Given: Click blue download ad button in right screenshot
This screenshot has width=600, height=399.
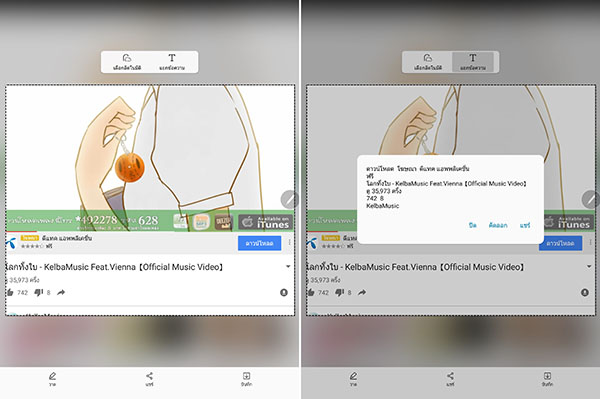Looking at the screenshot, I should point(561,243).
